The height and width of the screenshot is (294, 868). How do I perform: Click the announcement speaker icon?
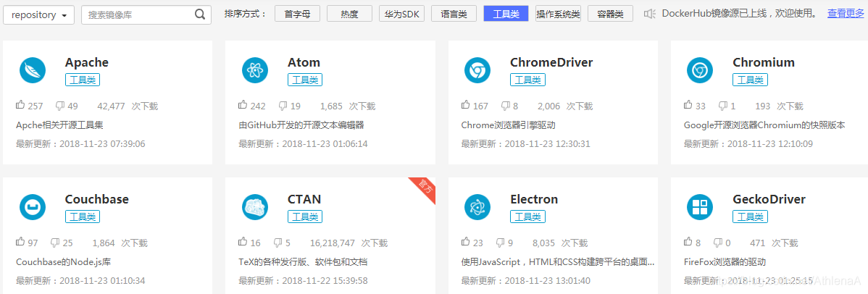[650, 14]
